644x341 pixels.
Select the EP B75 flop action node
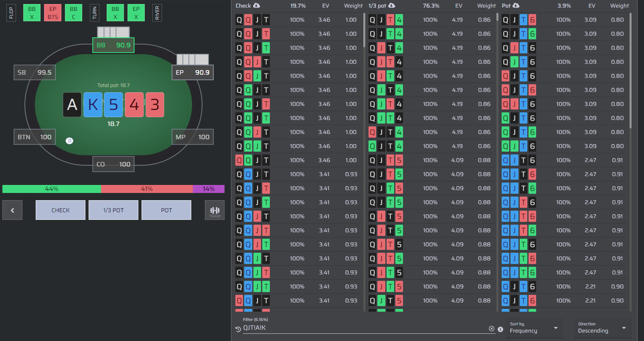point(53,13)
